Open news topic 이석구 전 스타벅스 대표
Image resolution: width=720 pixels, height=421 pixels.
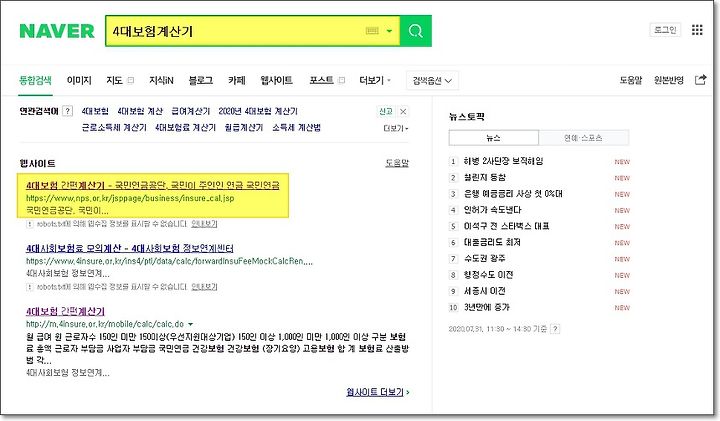pyautogui.click(x=506, y=226)
